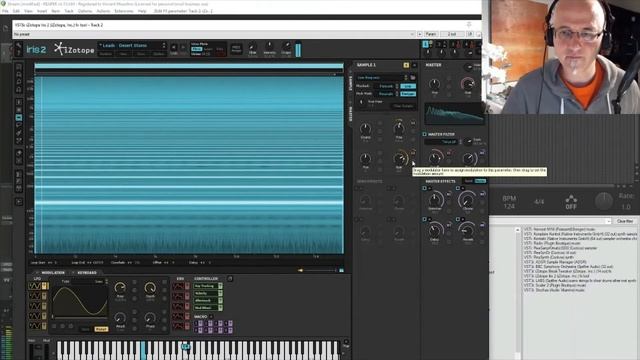Toggle the Reverb effect enable box
Image resolution: width=640 pixels, height=360 pixels.
458,219
